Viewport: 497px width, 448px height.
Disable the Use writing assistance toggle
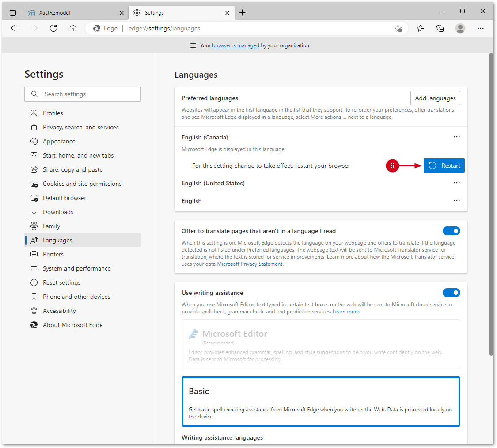click(451, 293)
